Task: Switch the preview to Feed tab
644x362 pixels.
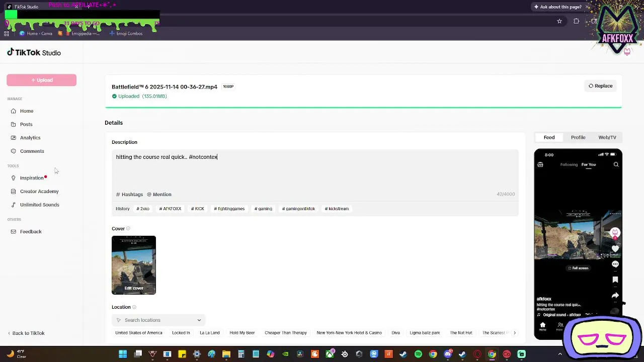Action: 549,137
